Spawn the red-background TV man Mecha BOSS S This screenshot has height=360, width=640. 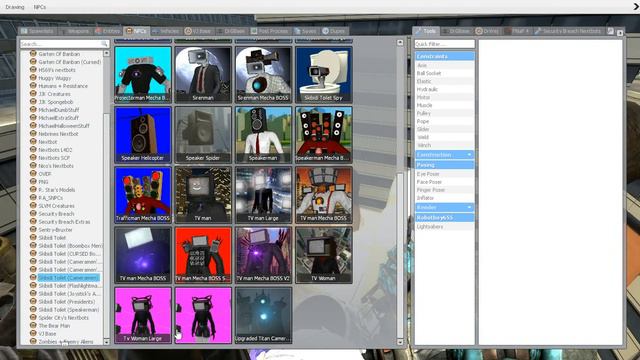(x=203, y=255)
